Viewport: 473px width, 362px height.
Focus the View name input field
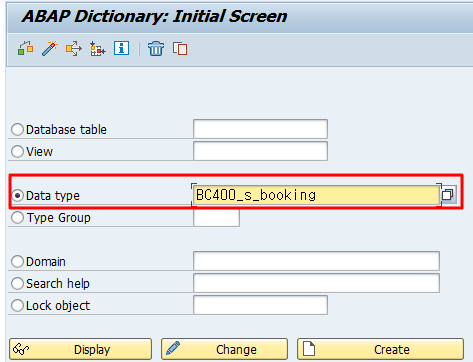pyautogui.click(x=260, y=151)
